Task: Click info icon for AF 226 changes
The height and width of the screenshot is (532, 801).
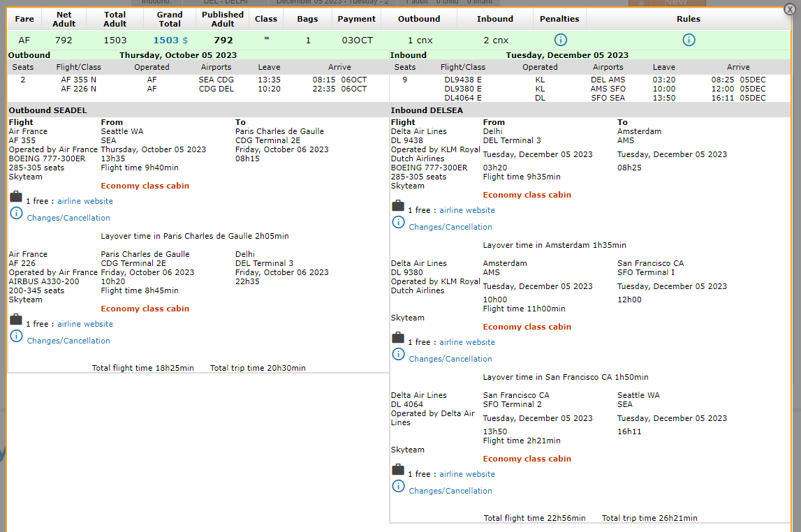Action: [16, 336]
